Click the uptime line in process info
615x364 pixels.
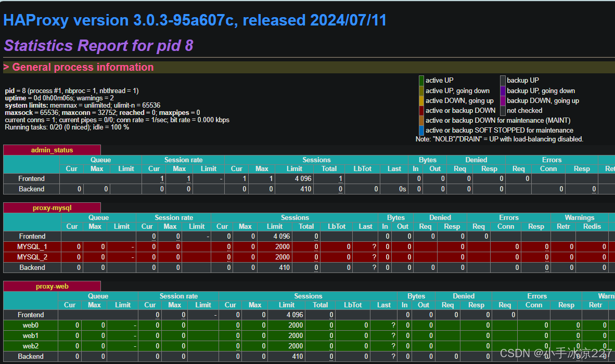click(59, 98)
